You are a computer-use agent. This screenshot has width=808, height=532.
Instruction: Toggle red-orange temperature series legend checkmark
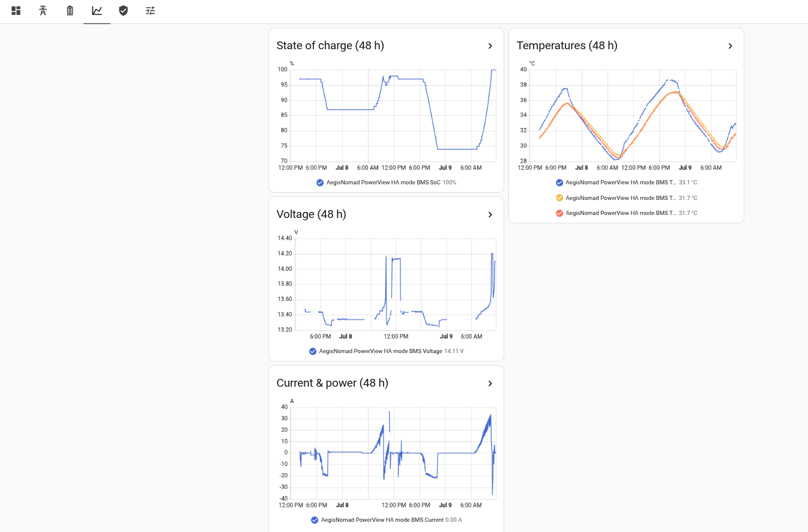click(559, 213)
